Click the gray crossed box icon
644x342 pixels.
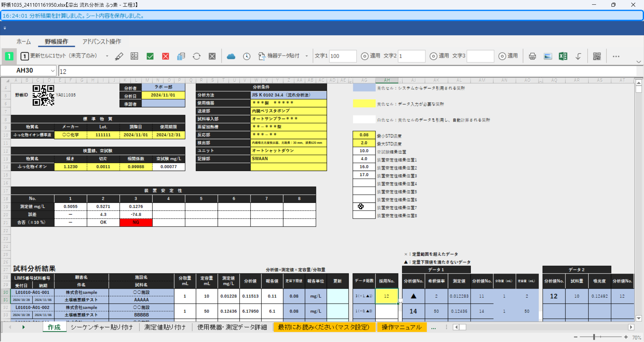(x=212, y=56)
